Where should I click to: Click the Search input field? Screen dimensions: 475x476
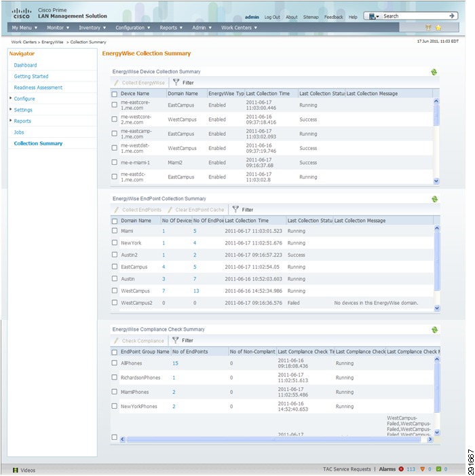pos(415,16)
